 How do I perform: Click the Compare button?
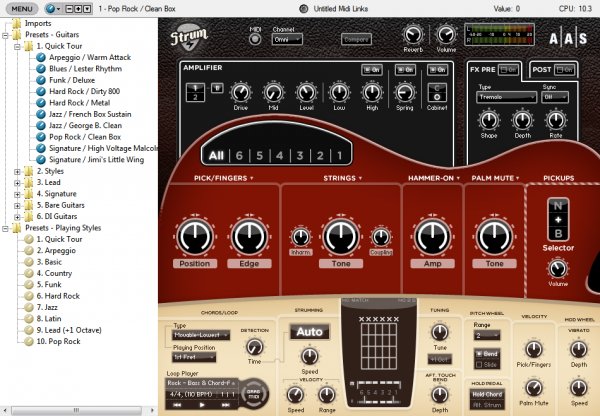point(356,39)
